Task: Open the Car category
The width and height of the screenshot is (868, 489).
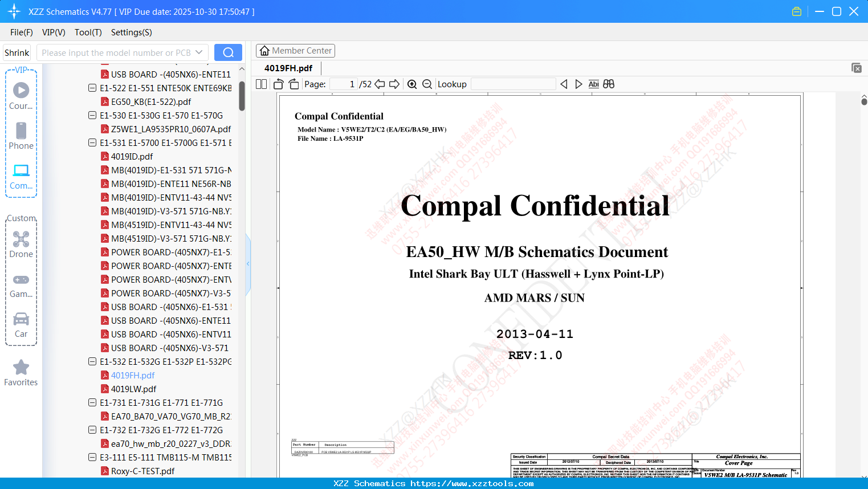Action: pos(21,324)
